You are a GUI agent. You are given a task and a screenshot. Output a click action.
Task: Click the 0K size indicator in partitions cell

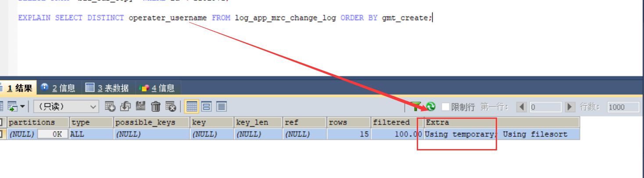(x=53, y=134)
